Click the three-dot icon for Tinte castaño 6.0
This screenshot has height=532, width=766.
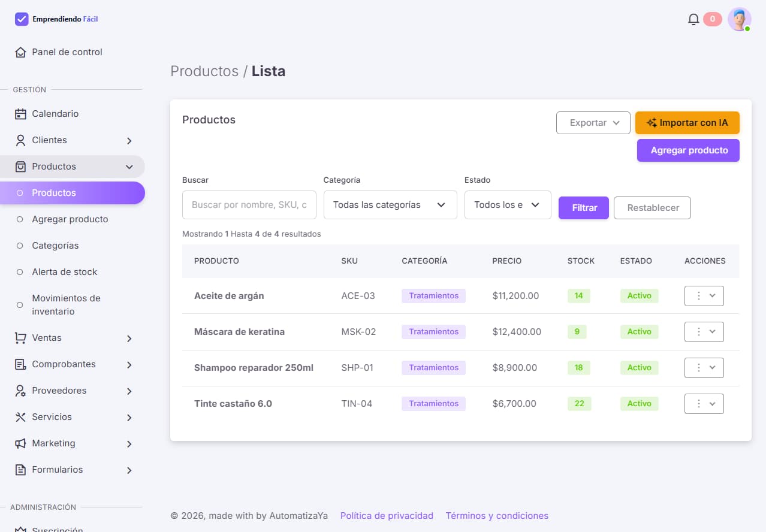pos(698,404)
